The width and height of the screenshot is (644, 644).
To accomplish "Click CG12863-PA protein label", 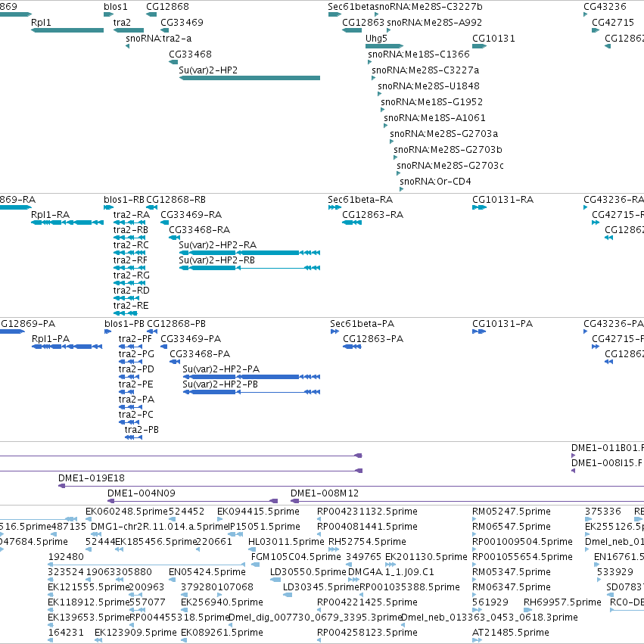I will [373, 339].
